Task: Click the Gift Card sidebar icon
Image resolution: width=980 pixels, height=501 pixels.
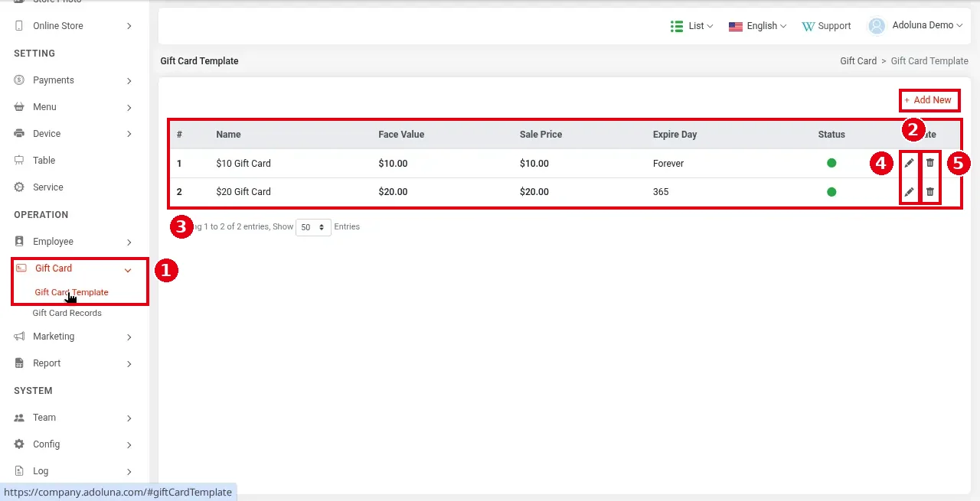Action: [21, 268]
